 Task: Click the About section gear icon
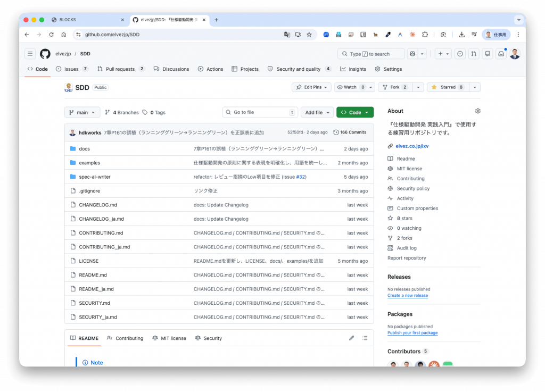click(477, 111)
